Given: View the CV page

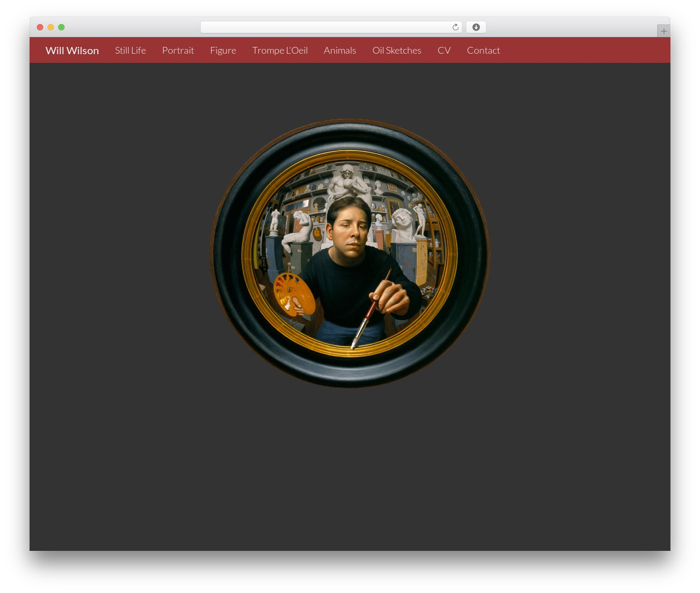Looking at the screenshot, I should coord(444,50).
